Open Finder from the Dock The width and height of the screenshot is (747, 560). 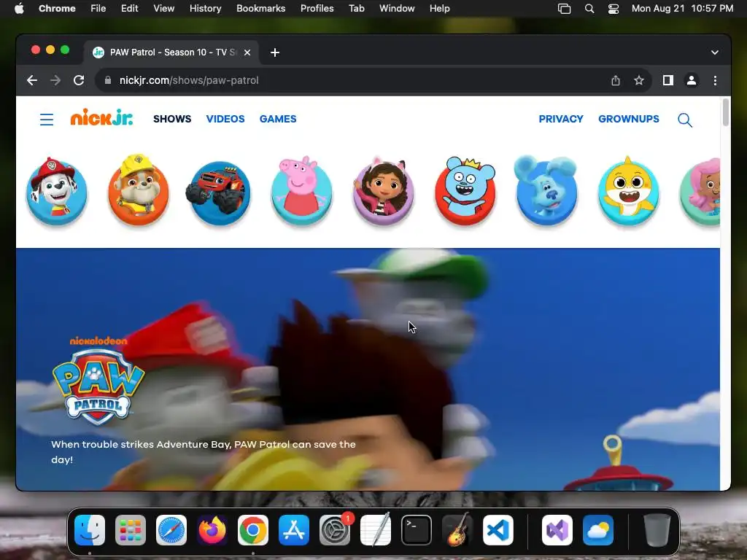coord(90,530)
